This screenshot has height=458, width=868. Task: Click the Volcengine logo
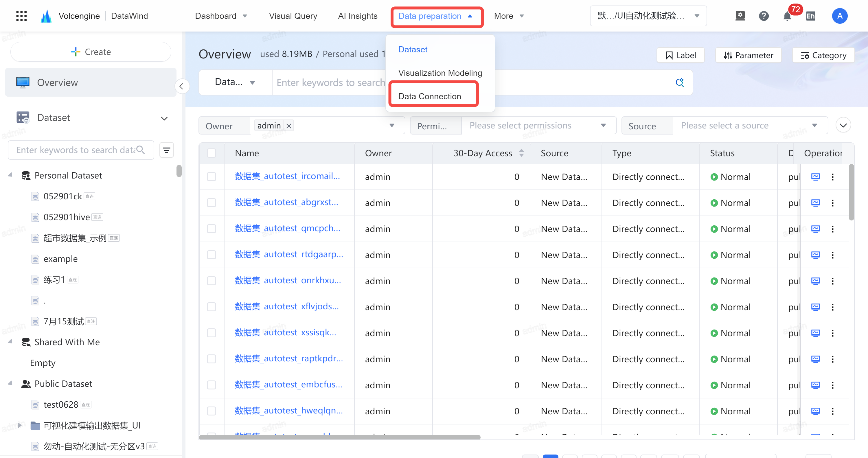tap(46, 16)
